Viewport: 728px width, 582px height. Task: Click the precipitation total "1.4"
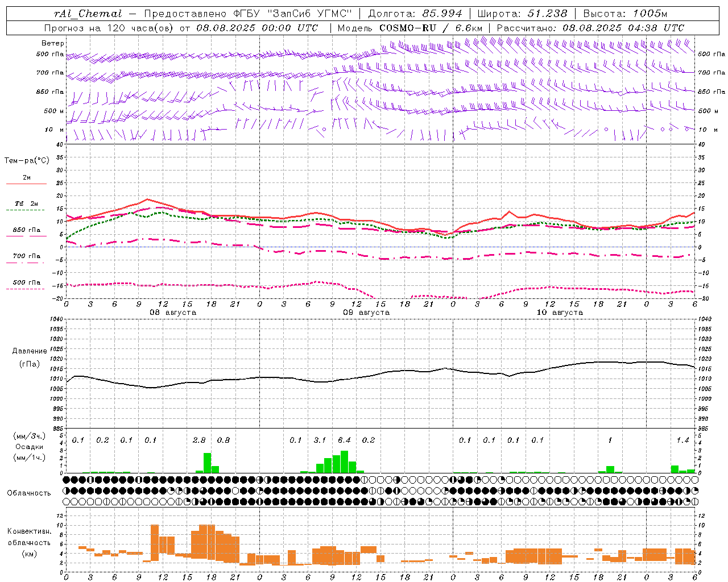pyautogui.click(x=682, y=440)
